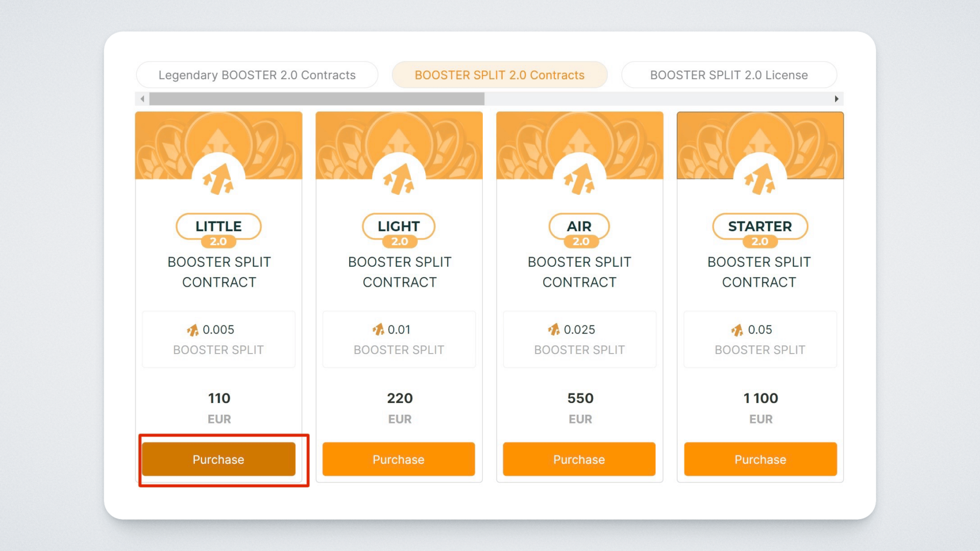Select BOOSTER SPLIT 2.0 Contracts tab

(499, 75)
